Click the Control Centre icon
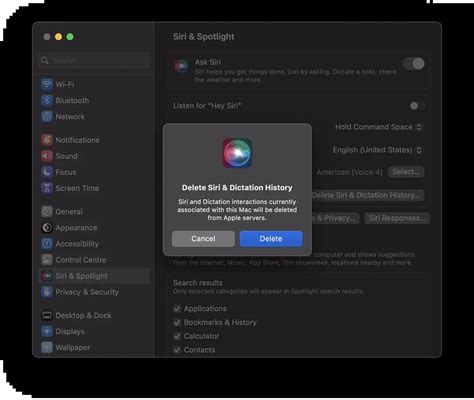This screenshot has height=400, width=474. coord(47,260)
